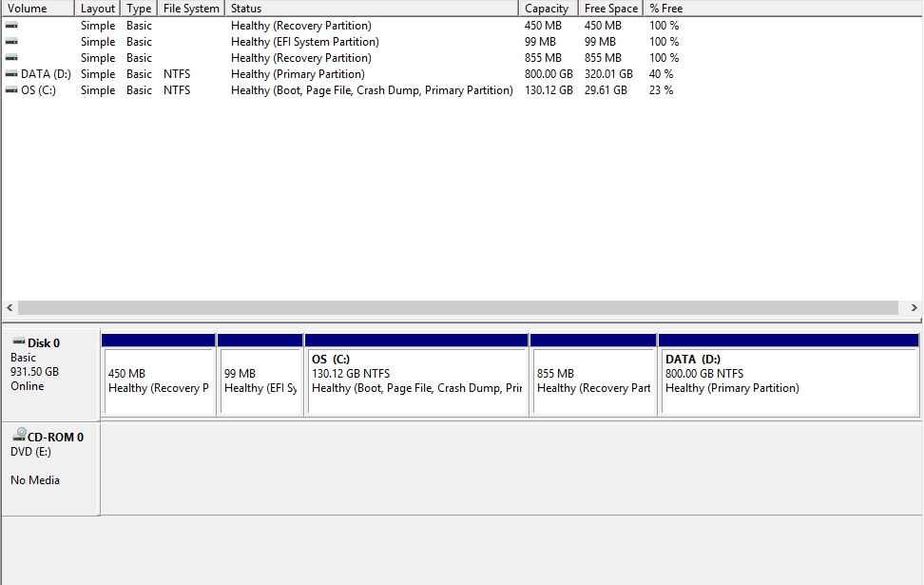The height and width of the screenshot is (585, 924).
Task: Click the 'No Media' text under CD-ROM 0
Action: (35, 480)
